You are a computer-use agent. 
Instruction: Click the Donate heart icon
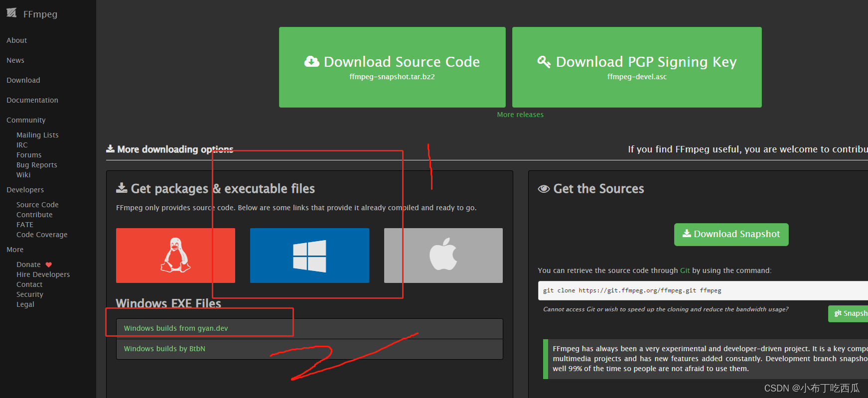48,265
